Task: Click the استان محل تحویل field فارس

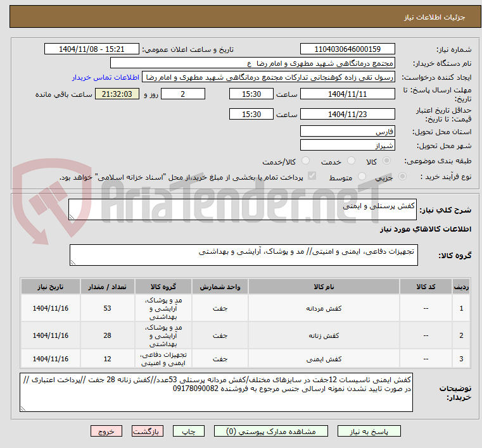Action: click(x=347, y=131)
